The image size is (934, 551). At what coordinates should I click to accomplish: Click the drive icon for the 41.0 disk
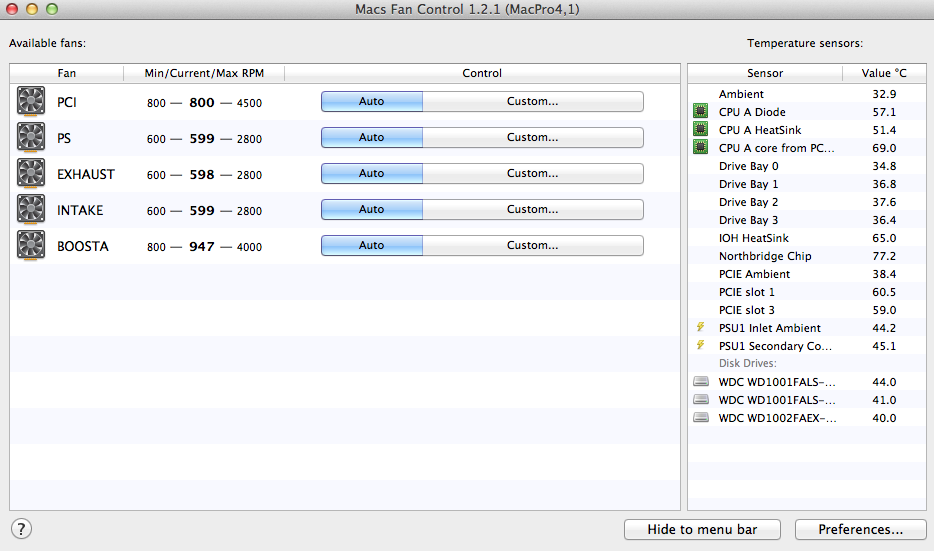click(701, 399)
